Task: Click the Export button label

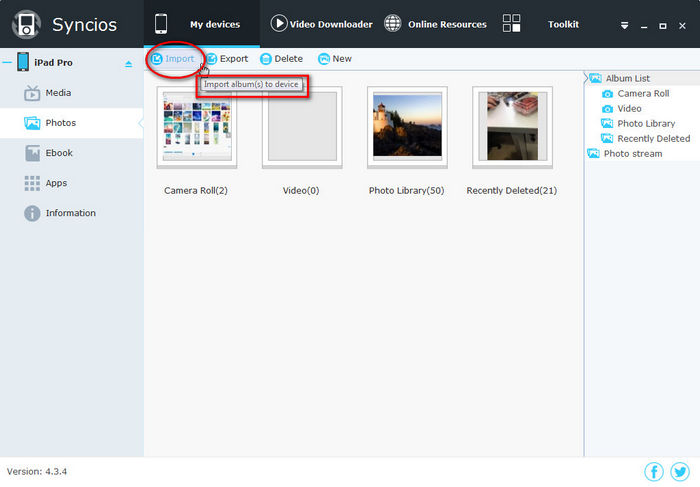Action: tap(233, 58)
